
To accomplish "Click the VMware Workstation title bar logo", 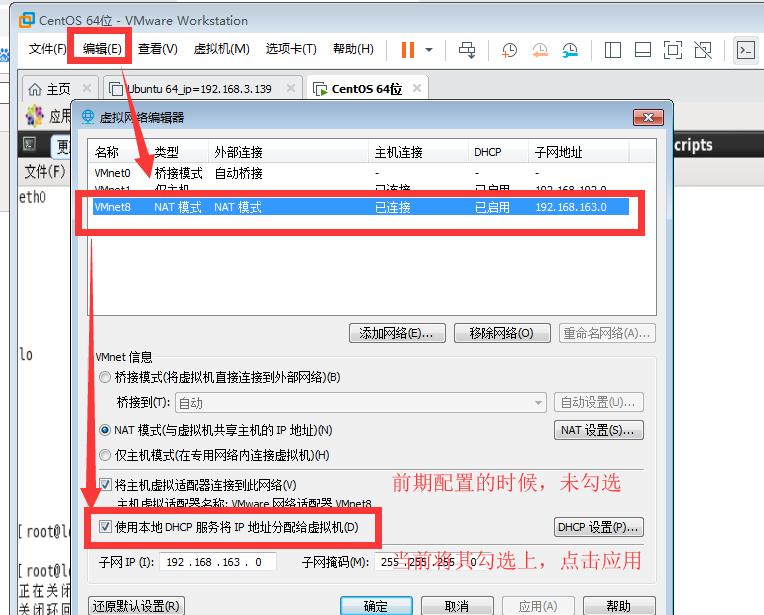I will click(26, 20).
